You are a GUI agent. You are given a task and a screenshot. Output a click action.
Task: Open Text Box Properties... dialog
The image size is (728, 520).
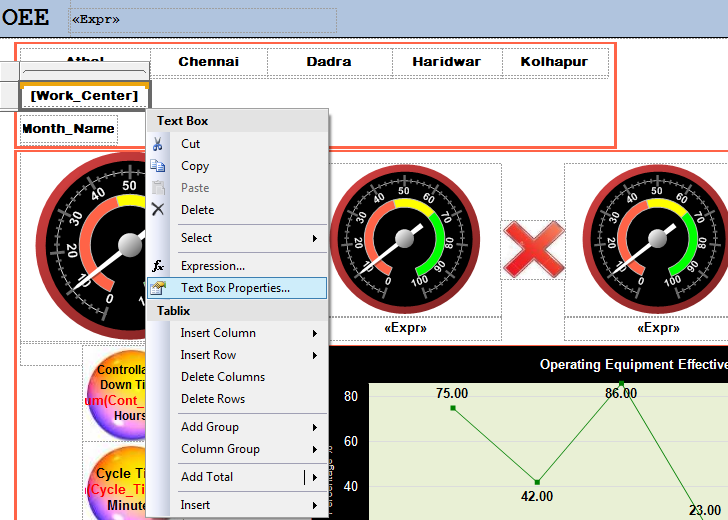coord(237,288)
